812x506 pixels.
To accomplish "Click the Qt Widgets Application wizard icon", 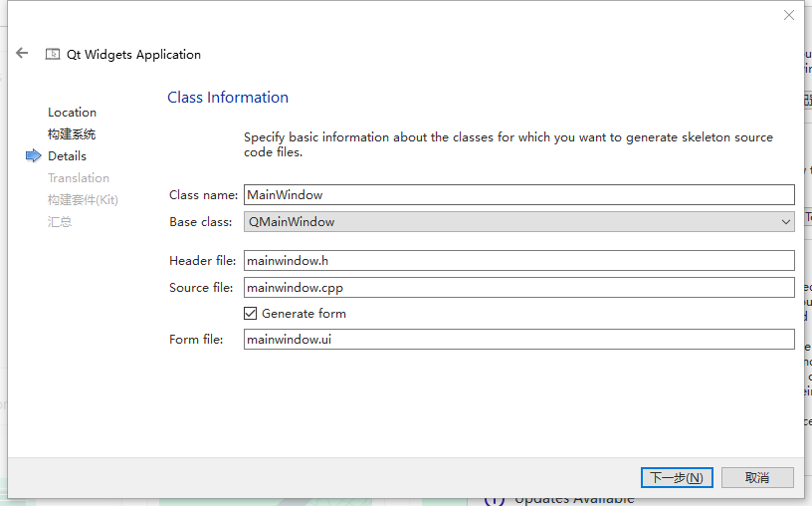I will pyautogui.click(x=53, y=54).
